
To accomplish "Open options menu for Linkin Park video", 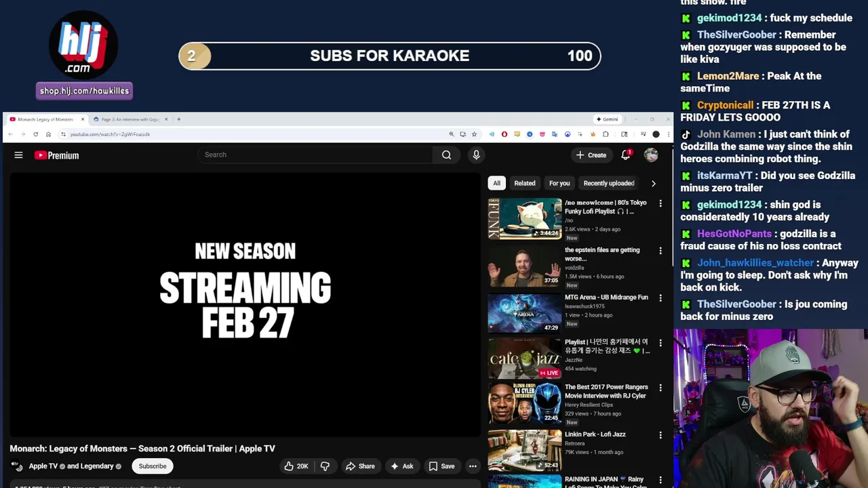I will [660, 435].
